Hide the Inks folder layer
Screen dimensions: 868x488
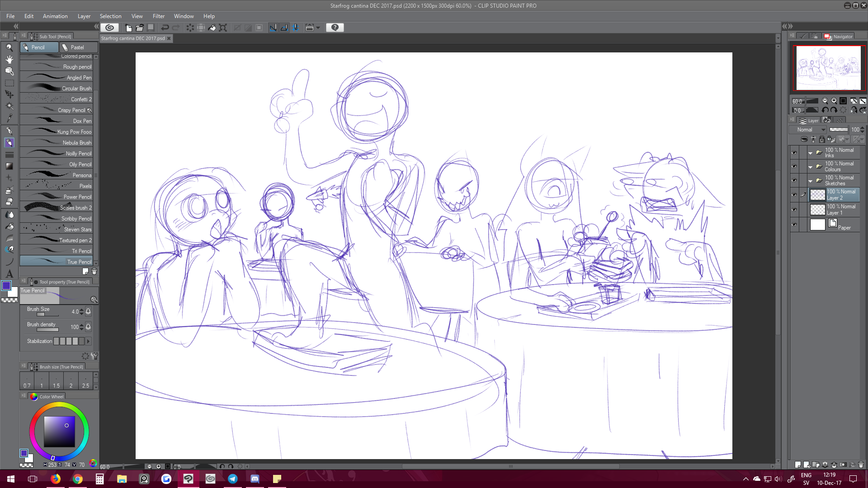tap(794, 153)
